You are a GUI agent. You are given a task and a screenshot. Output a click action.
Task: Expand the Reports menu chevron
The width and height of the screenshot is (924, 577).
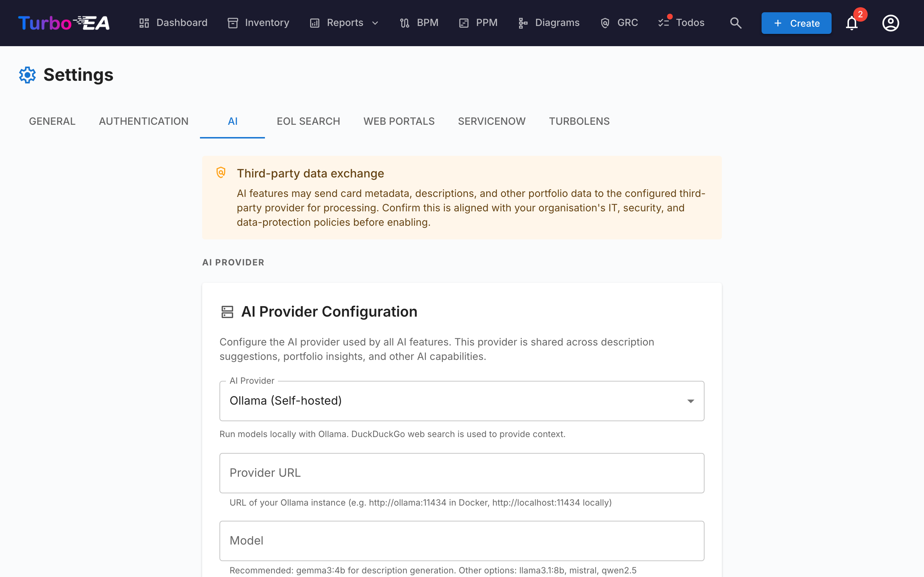click(x=375, y=23)
